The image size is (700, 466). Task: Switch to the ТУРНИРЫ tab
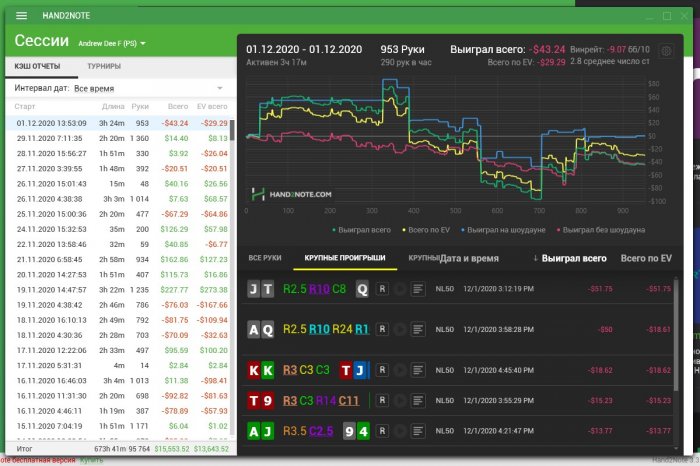(x=104, y=67)
